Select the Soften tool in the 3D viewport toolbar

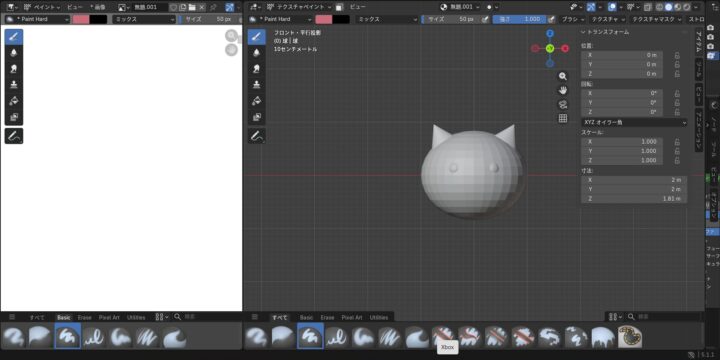point(257,52)
